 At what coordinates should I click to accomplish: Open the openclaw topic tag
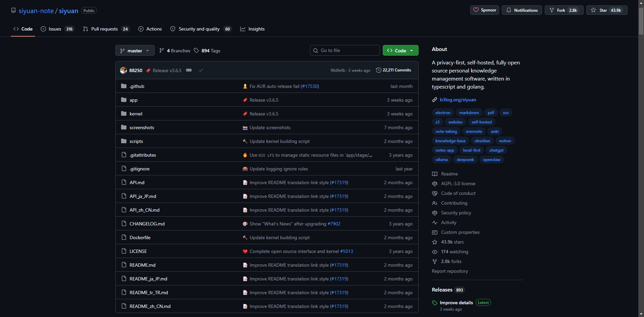(x=491, y=160)
